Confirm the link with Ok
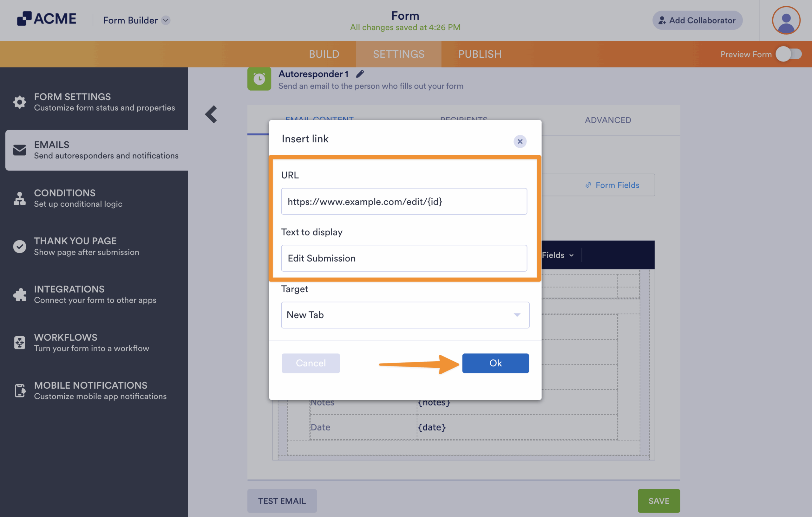Screen dimensions: 812x517 click(495, 363)
